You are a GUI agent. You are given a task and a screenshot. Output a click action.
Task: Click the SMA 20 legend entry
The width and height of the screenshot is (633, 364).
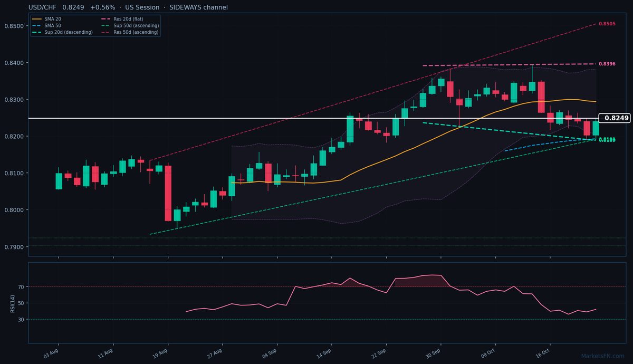click(x=46, y=19)
